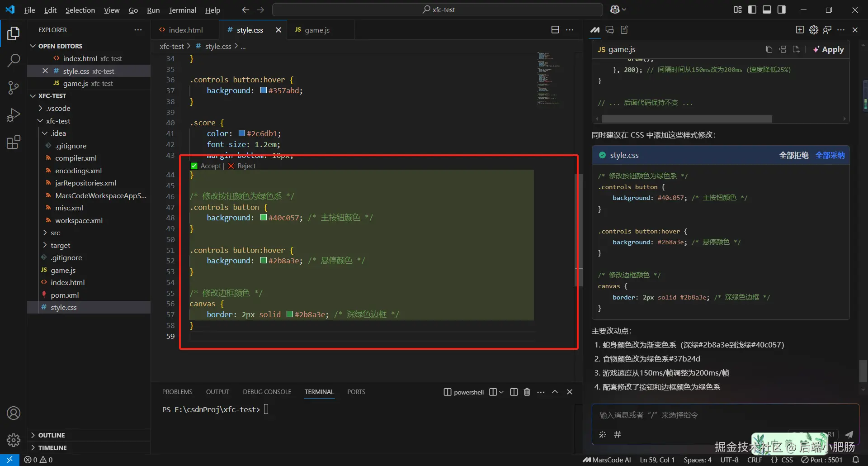Open MarsCode AI chat tab icon
The width and height of the screenshot is (868, 466).
(595, 30)
